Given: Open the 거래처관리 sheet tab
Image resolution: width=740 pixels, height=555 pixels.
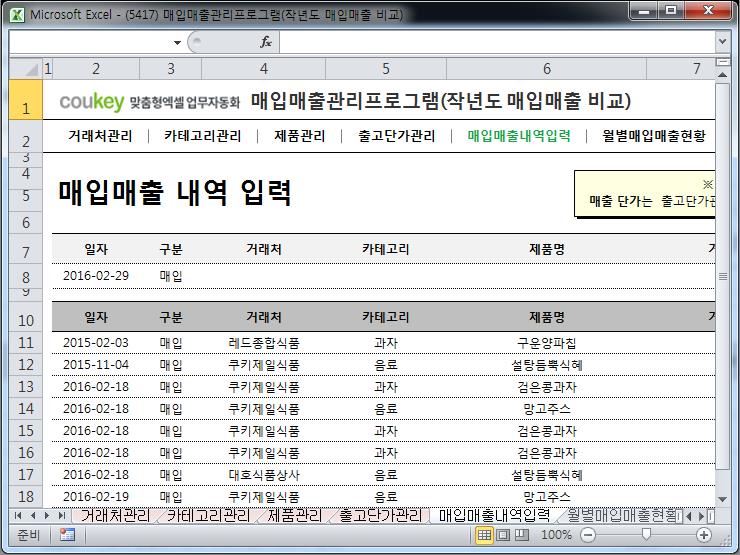Looking at the screenshot, I should click(x=116, y=515).
